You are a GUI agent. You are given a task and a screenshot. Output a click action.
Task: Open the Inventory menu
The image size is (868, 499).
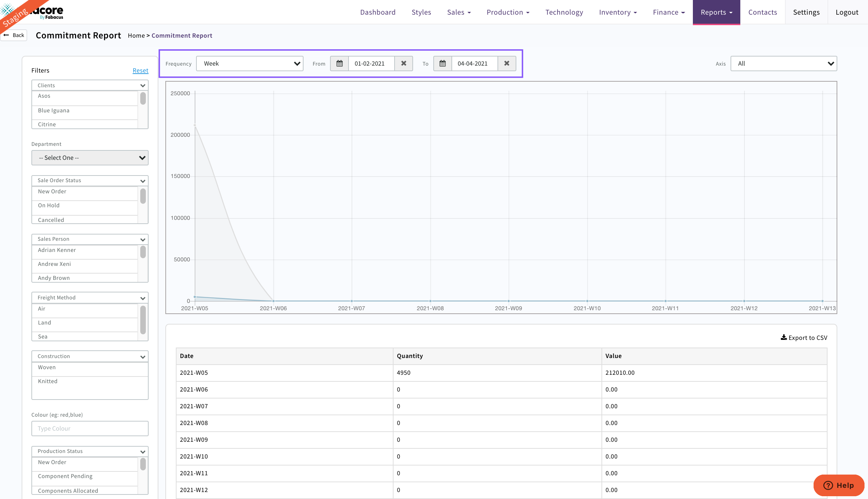pos(618,12)
